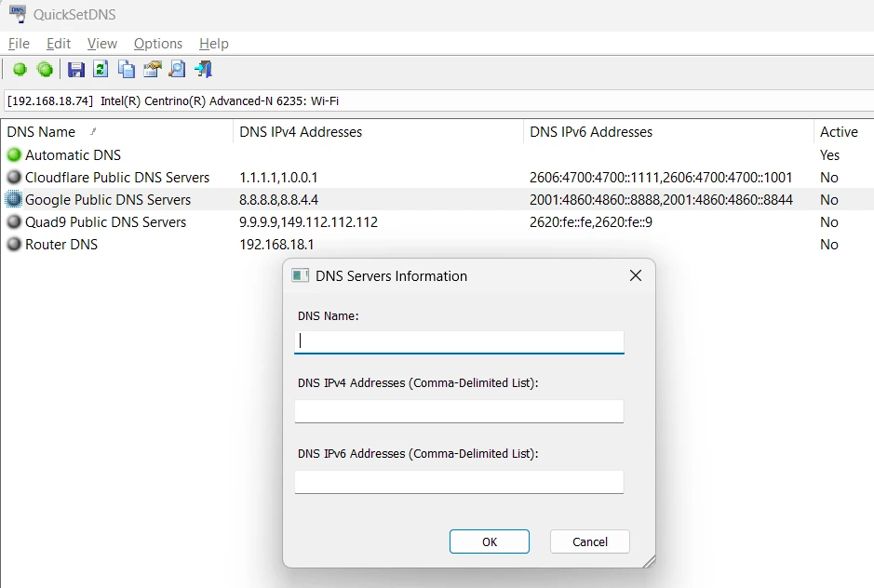Click the 1.1.1.1,1.0.0.1 IPv4 cell
The width and height of the screenshot is (874, 588).
pos(278,177)
